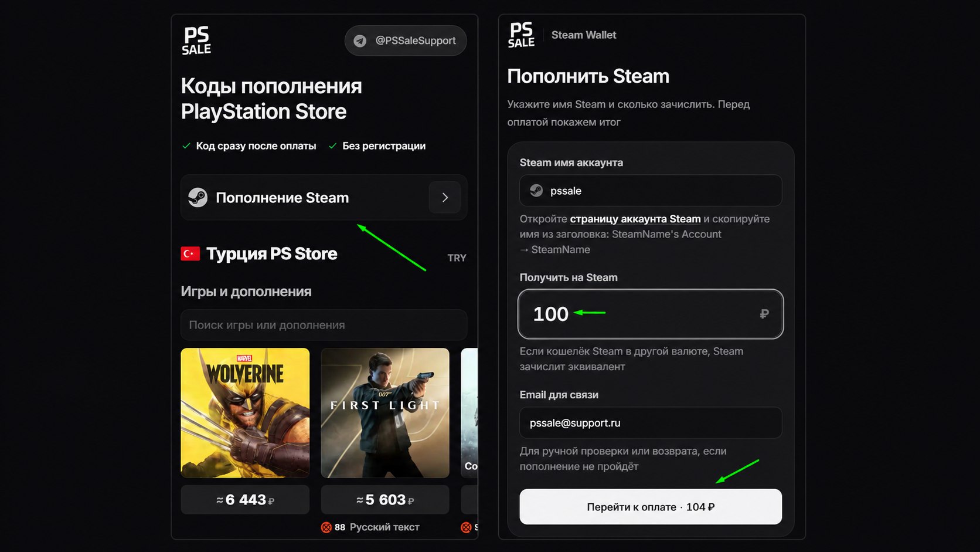This screenshot has height=552, width=980.
Task: Click the TRY currency label
Action: (457, 258)
